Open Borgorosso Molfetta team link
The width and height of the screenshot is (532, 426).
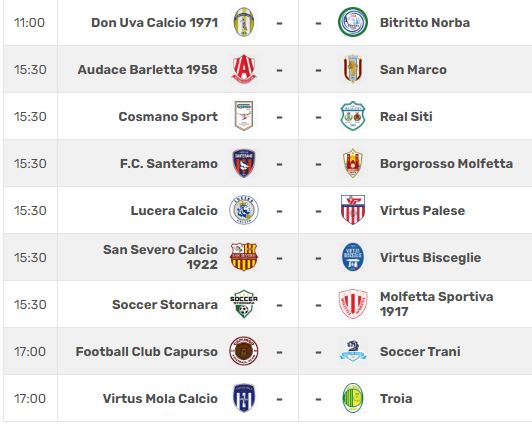point(446,163)
